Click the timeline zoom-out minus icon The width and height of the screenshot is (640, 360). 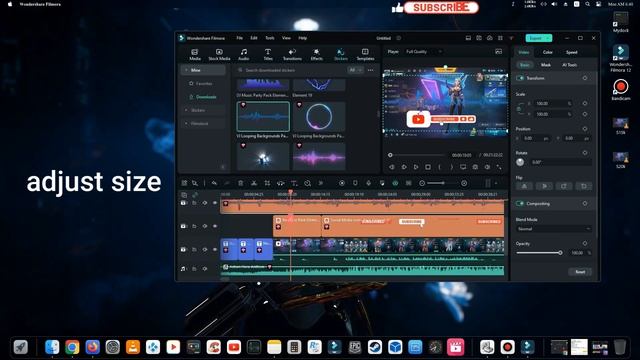(422, 183)
